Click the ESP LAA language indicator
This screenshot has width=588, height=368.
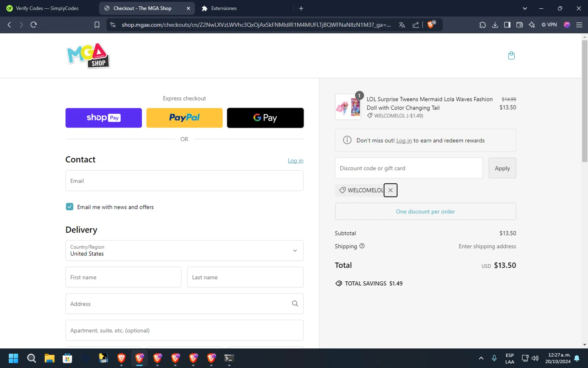click(x=510, y=358)
